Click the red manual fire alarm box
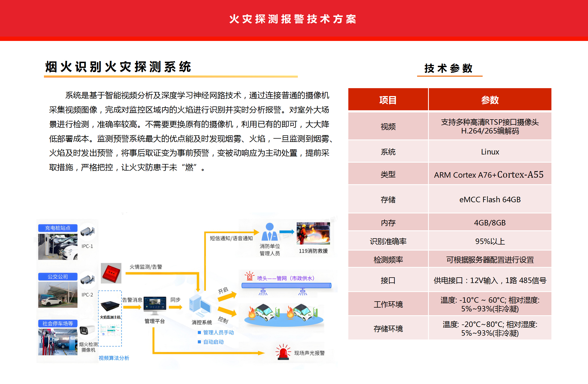The height and width of the screenshot is (384, 588). coord(111,273)
